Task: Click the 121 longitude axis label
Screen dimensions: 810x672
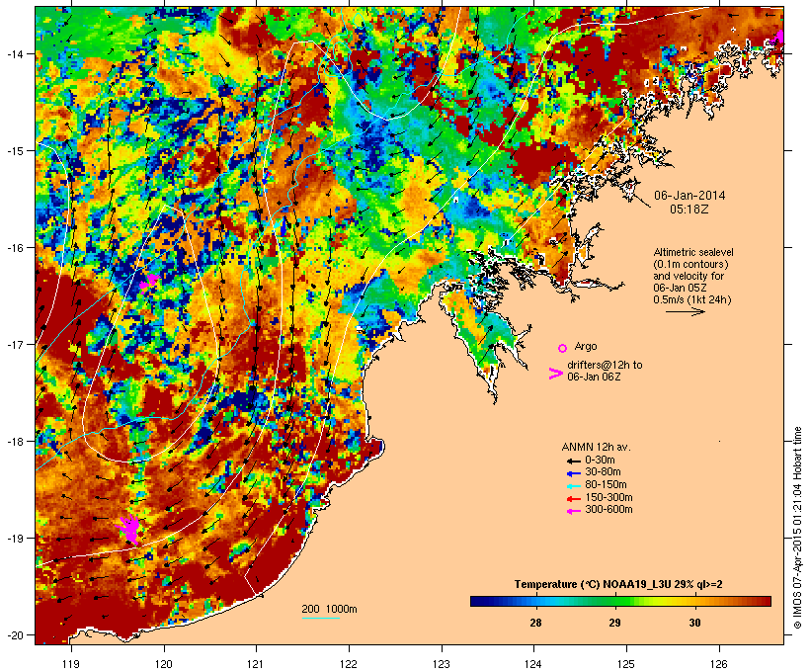Action: (256, 664)
